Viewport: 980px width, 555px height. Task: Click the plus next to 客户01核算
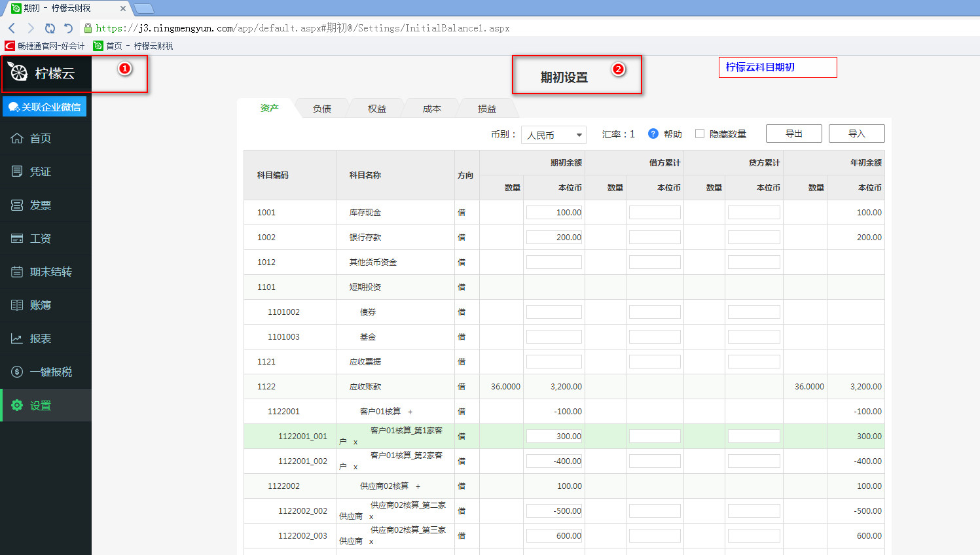tap(410, 412)
